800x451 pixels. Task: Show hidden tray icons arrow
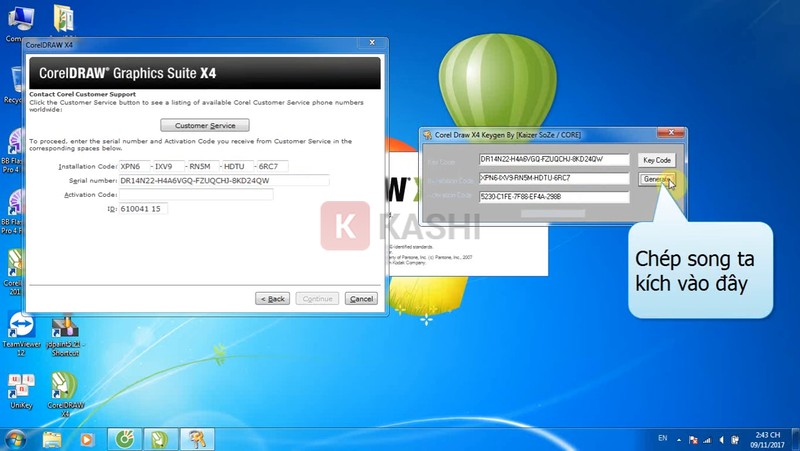679,439
